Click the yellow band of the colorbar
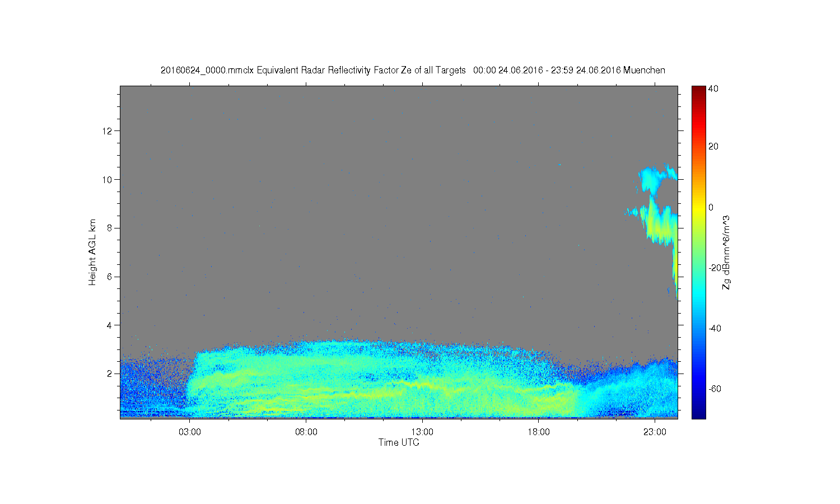This screenshot has width=840, height=504. click(698, 210)
